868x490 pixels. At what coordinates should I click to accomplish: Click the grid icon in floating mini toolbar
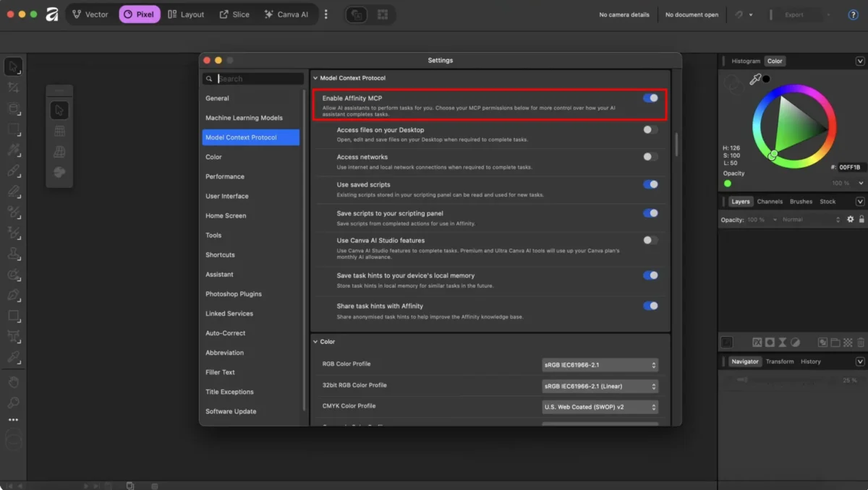(59, 132)
